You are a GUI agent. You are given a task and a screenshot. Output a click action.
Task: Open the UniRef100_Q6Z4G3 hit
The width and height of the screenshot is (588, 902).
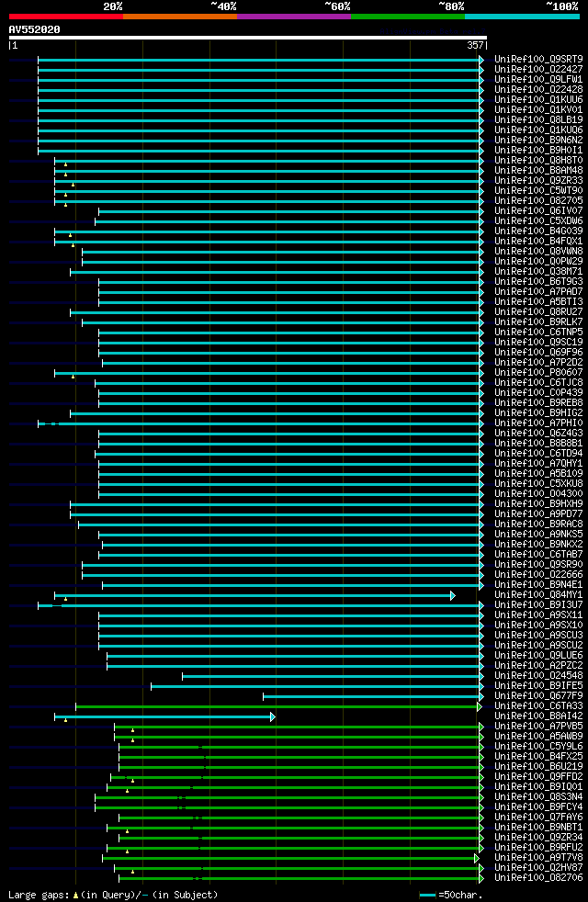point(538,434)
